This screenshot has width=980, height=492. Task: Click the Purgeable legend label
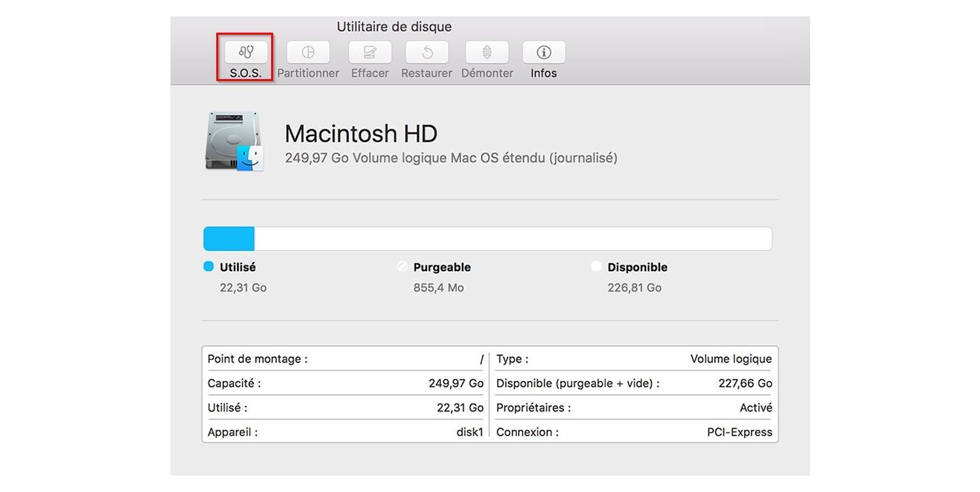(442, 267)
